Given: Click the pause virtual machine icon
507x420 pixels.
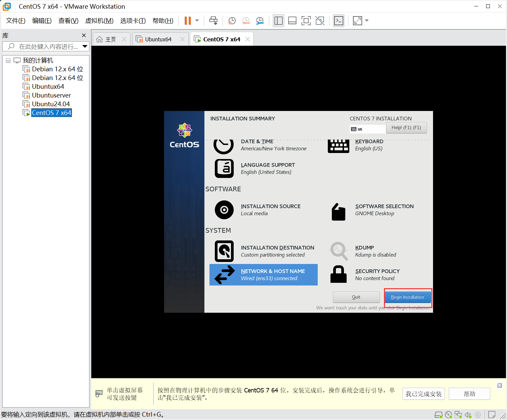Looking at the screenshot, I should pos(188,21).
